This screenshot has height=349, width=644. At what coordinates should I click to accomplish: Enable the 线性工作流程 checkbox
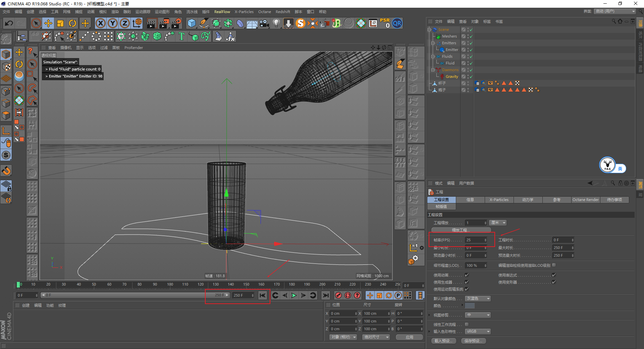click(x=467, y=325)
